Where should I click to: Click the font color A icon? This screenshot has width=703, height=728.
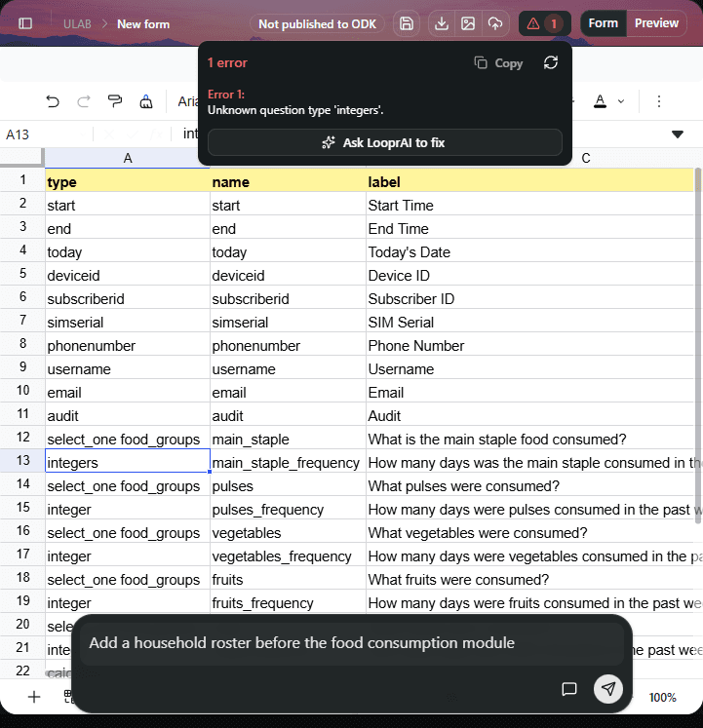pos(600,101)
